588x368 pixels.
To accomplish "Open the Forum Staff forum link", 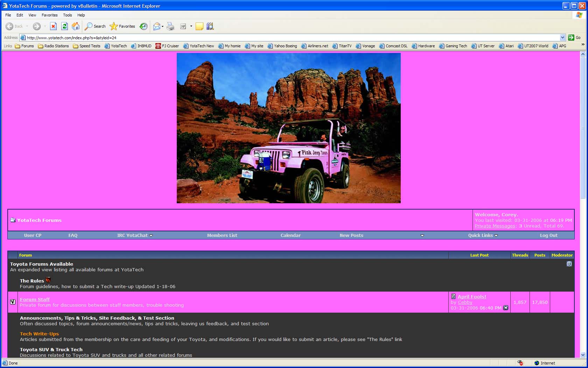I will pyautogui.click(x=35, y=299).
